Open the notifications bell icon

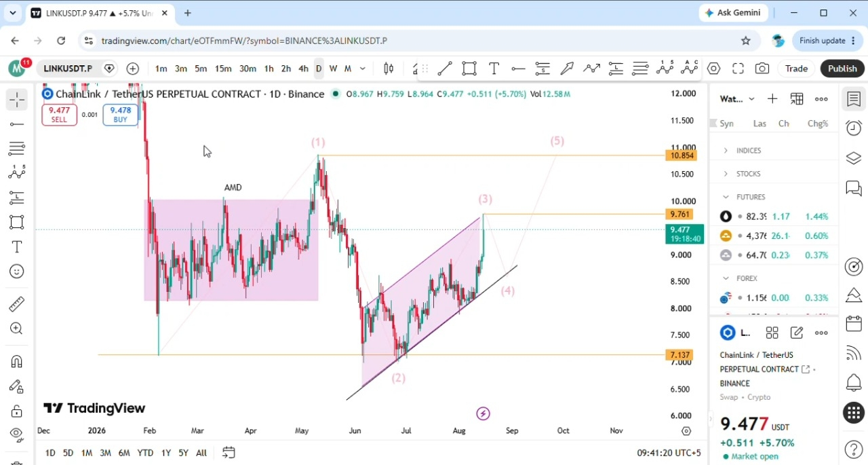click(854, 382)
